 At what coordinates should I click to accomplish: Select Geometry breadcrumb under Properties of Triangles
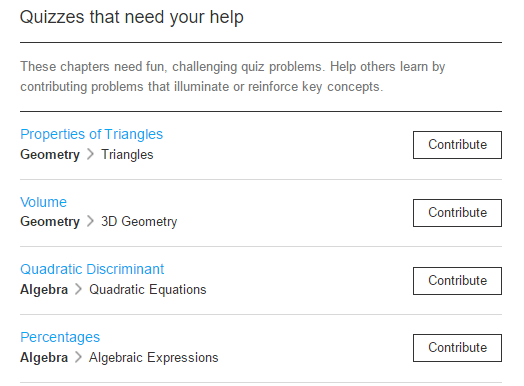tap(50, 155)
